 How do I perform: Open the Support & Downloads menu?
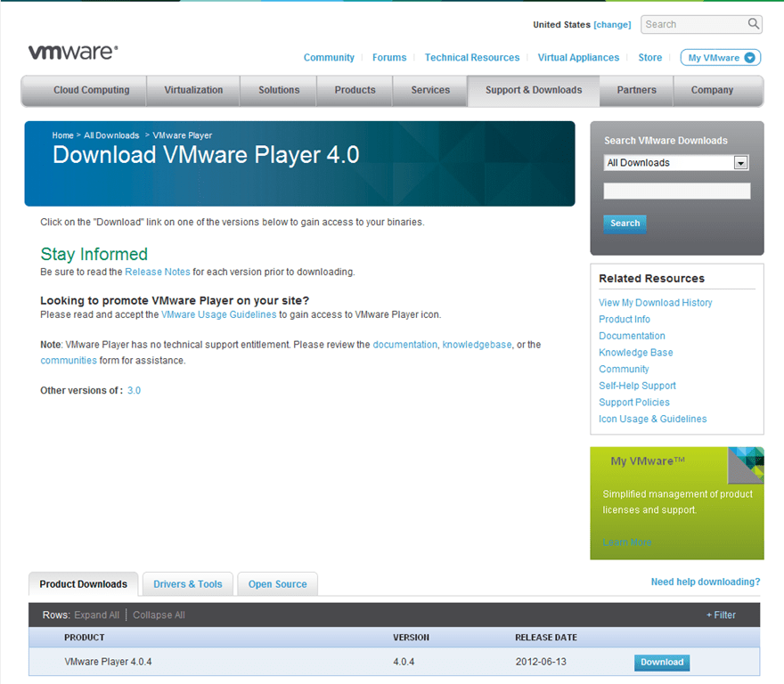click(x=534, y=90)
